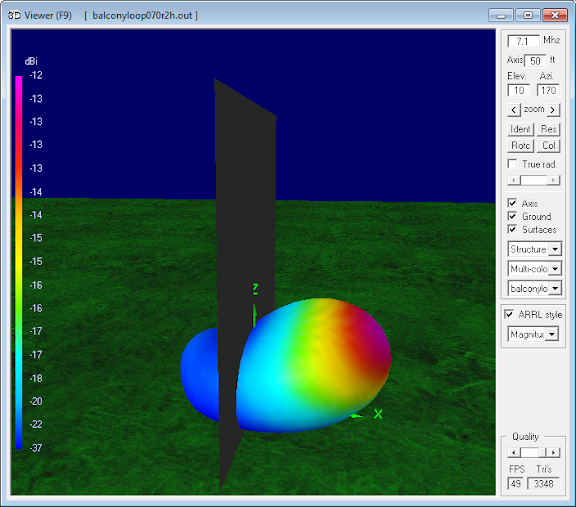Click the green Z axis label
This screenshot has height=507, width=576.
[x=255, y=289]
